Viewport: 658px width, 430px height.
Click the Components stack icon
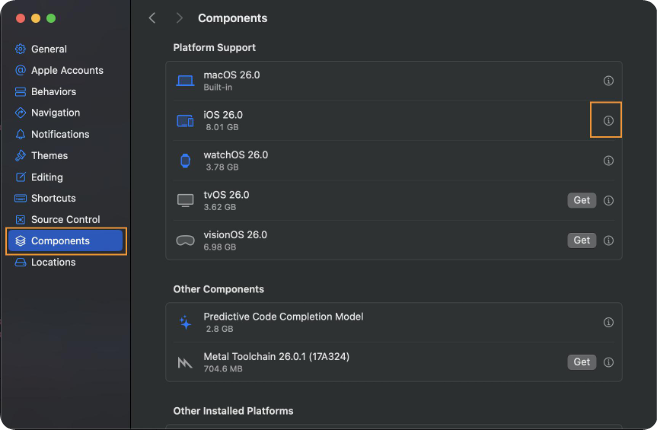point(20,241)
